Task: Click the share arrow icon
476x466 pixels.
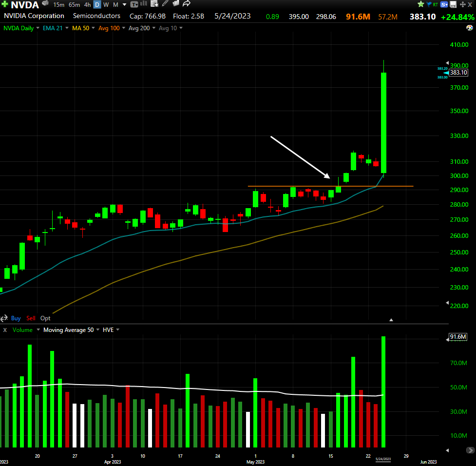Action: pos(187,3)
